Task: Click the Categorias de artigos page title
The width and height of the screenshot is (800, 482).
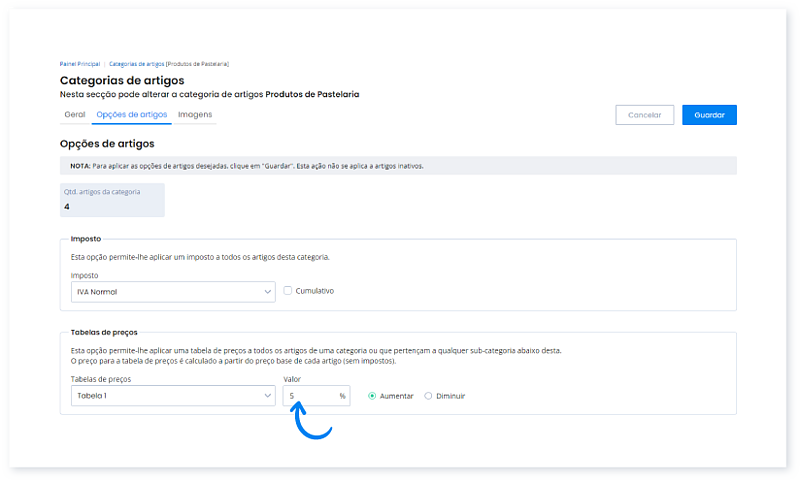Action: tap(122, 80)
